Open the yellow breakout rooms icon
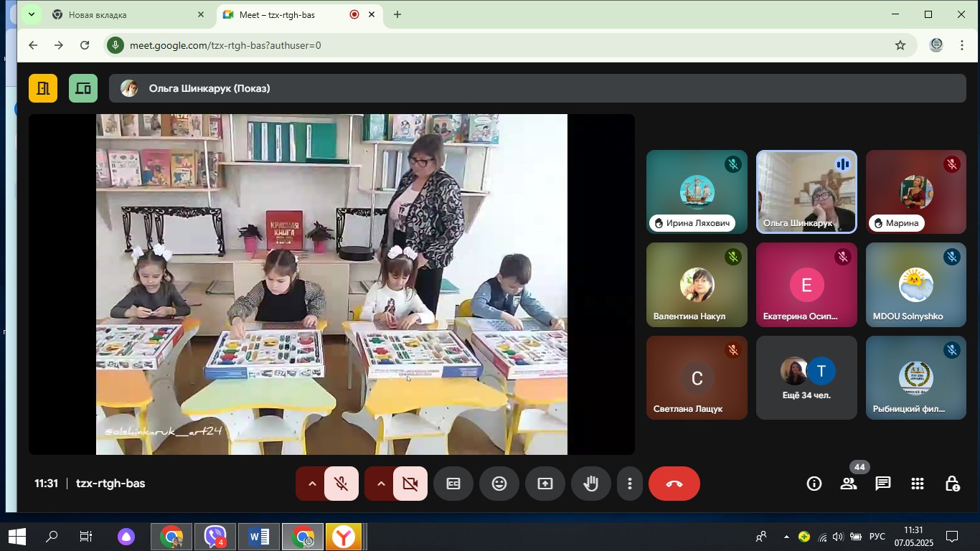Image resolution: width=980 pixels, height=551 pixels. (x=43, y=88)
